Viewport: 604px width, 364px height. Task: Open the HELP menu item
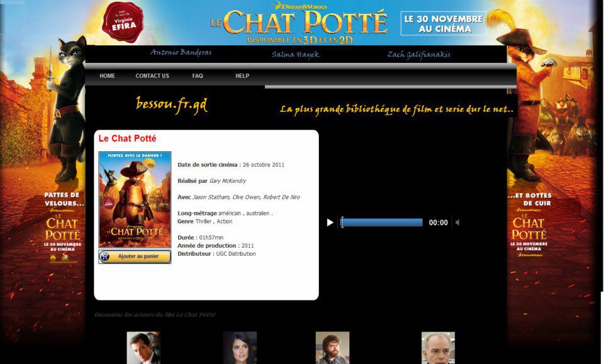pyautogui.click(x=242, y=76)
